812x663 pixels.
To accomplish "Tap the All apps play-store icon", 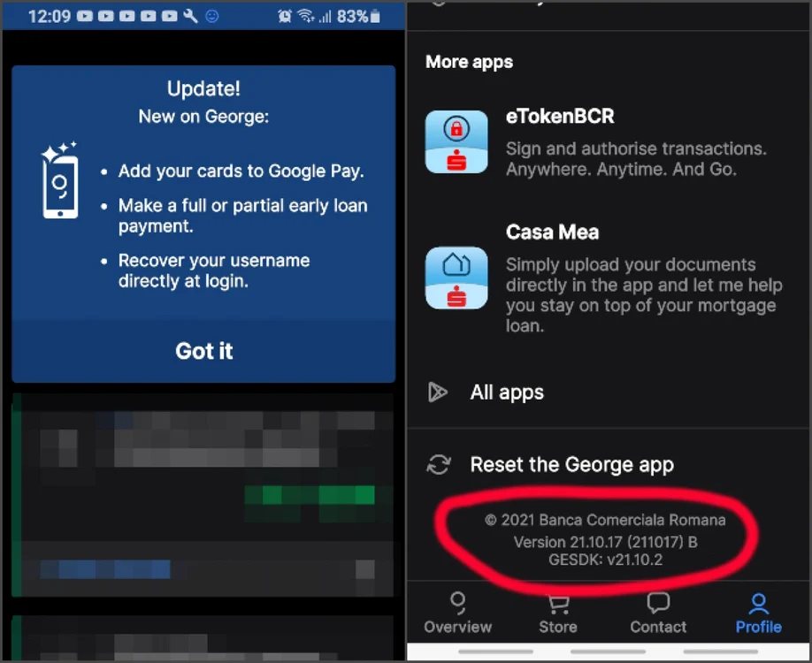I will tap(438, 392).
